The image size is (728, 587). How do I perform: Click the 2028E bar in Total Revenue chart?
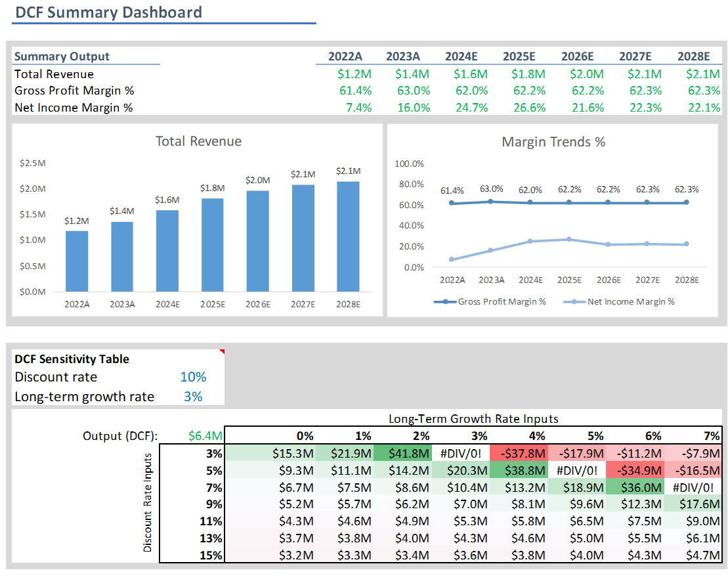347,236
